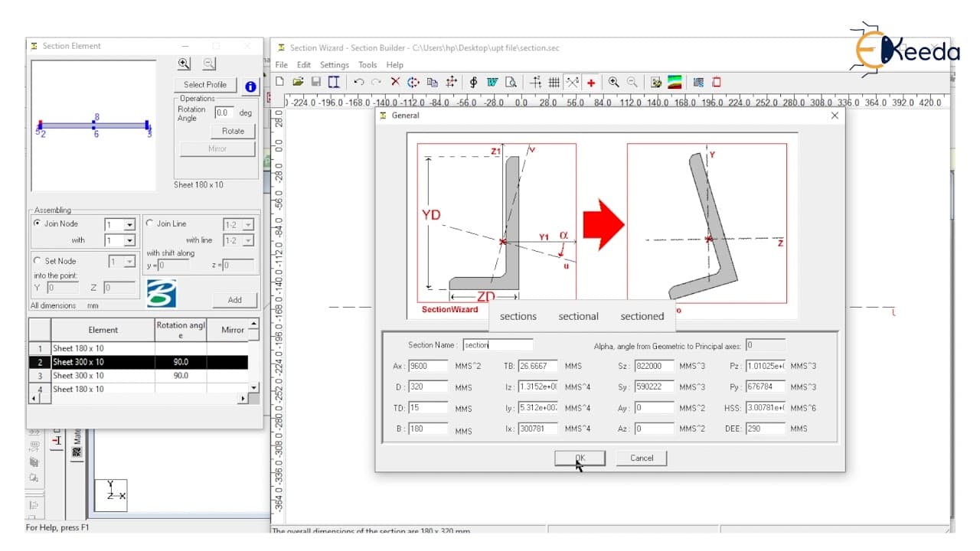Open a section file with the folder icon
The width and height of the screenshot is (980, 551).
(x=298, y=82)
